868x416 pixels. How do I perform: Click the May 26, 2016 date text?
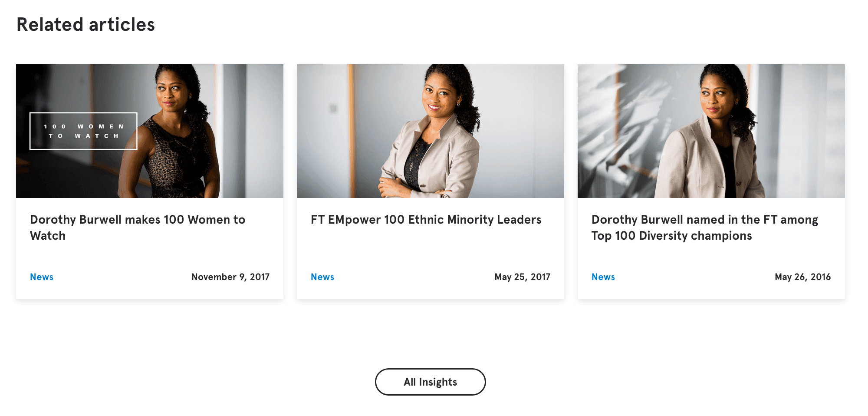coord(803,277)
